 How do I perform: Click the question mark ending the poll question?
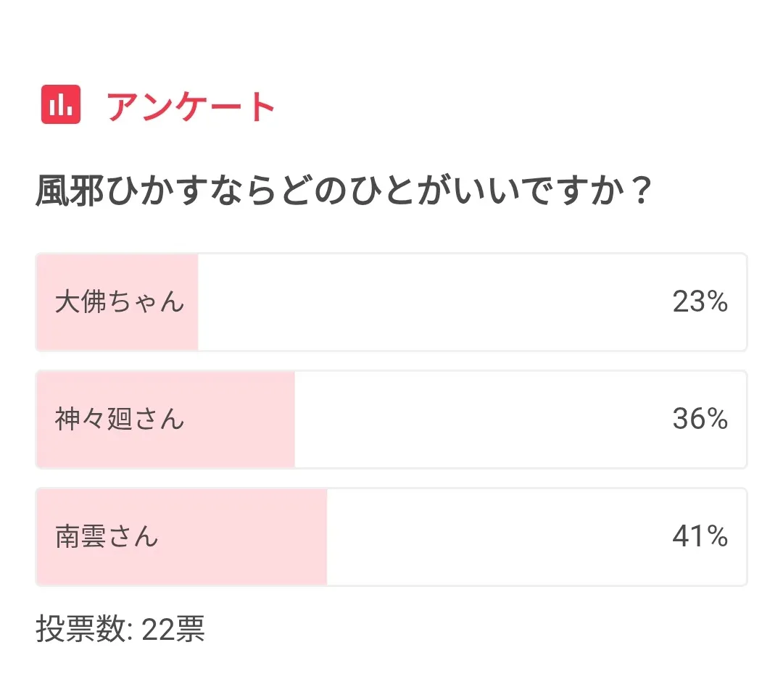tap(639, 192)
